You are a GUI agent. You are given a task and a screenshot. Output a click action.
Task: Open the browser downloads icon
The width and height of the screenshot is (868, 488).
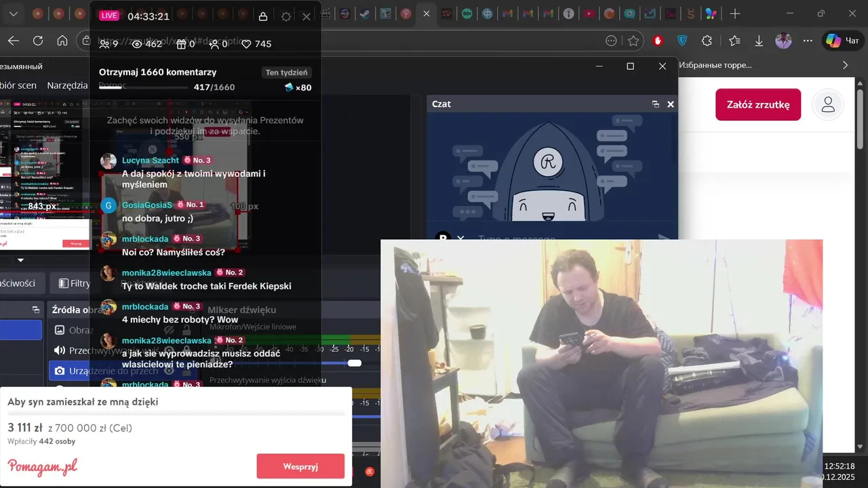click(x=759, y=41)
